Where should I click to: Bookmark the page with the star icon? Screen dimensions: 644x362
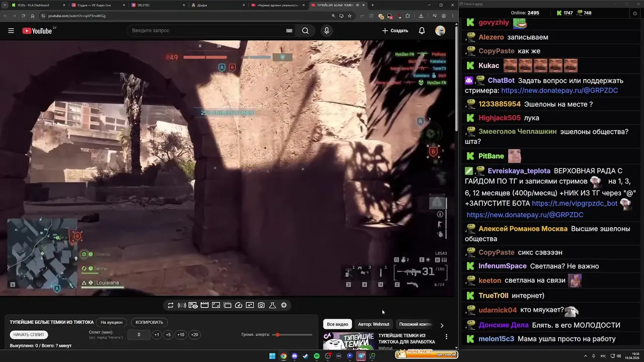click(350, 16)
